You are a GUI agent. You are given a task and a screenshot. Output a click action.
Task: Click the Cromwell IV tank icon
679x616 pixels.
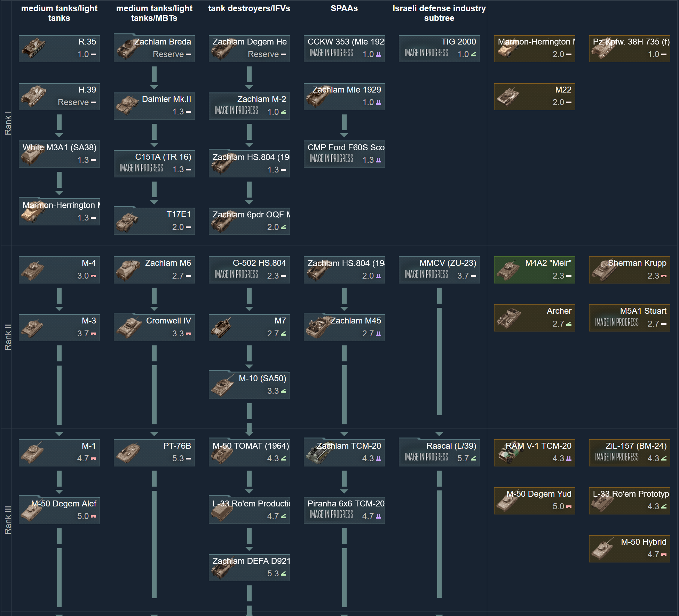[x=129, y=328]
